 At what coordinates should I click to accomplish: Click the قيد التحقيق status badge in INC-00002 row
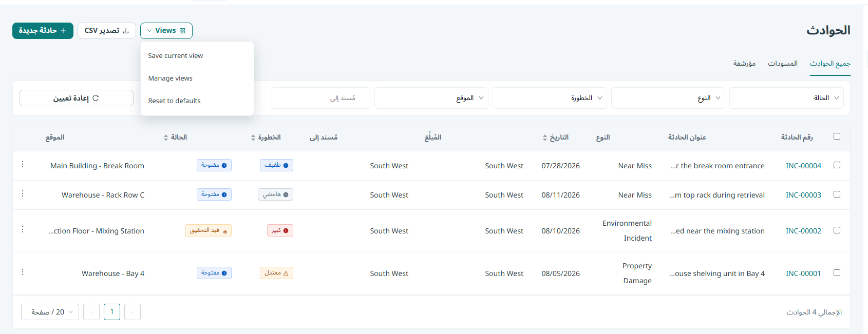(x=208, y=230)
